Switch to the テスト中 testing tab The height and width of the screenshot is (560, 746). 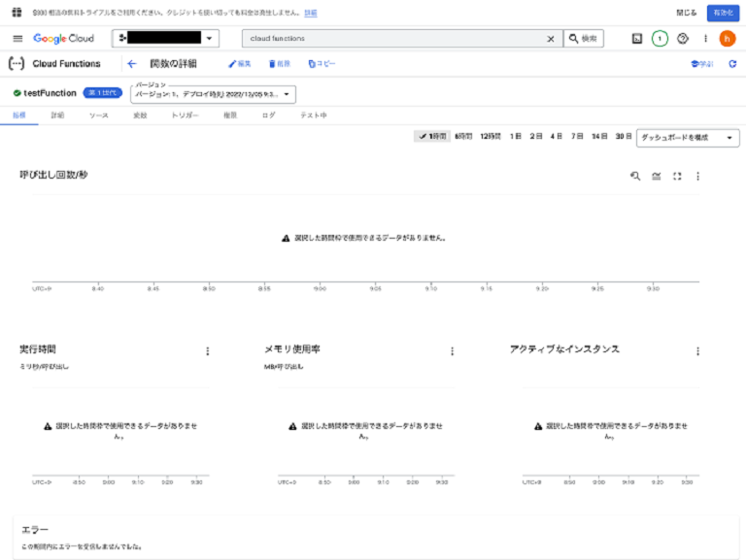pos(314,115)
